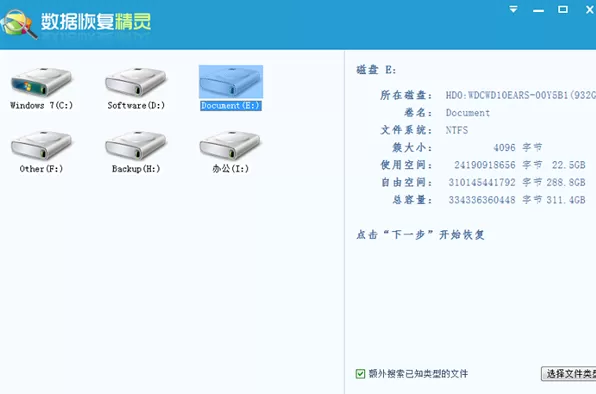Click the 选择文件类型 button
596x394 pixels.
tap(568, 374)
